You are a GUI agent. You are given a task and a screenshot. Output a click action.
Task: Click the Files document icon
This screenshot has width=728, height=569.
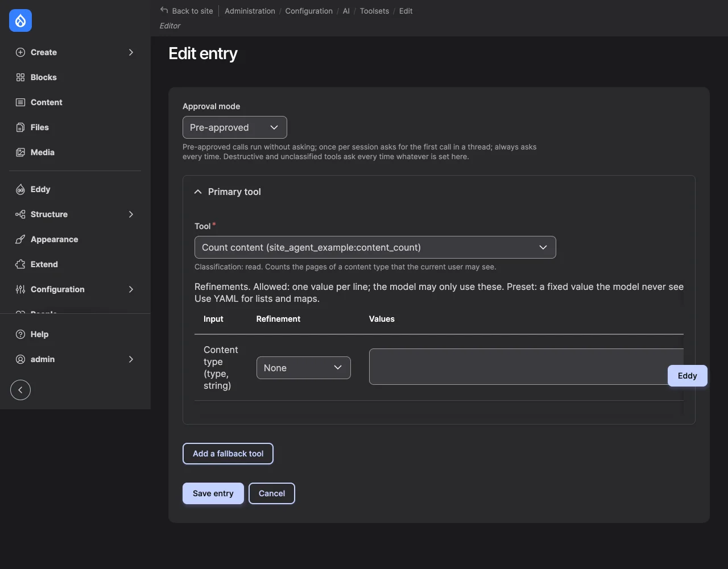point(20,127)
